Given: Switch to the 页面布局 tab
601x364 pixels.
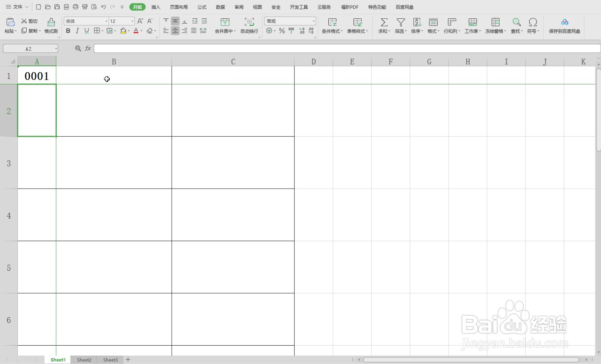Looking at the screenshot, I should click(x=179, y=7).
